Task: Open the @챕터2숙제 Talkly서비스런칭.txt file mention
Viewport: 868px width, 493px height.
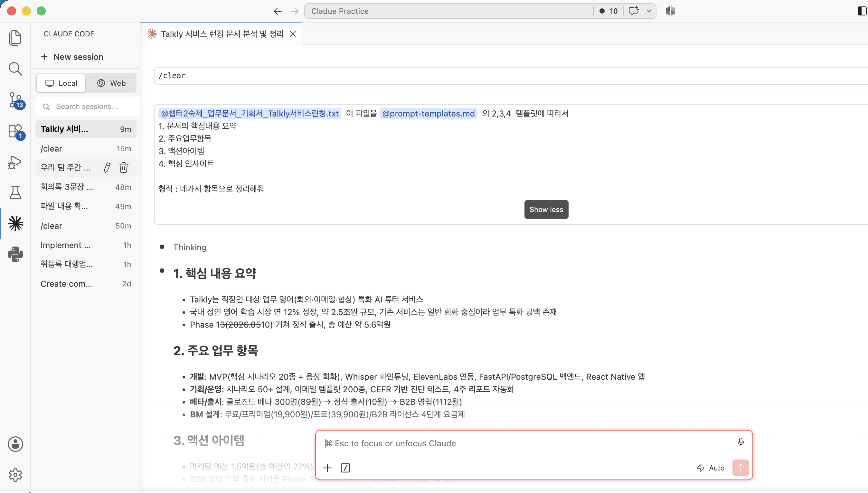Action: (x=250, y=113)
